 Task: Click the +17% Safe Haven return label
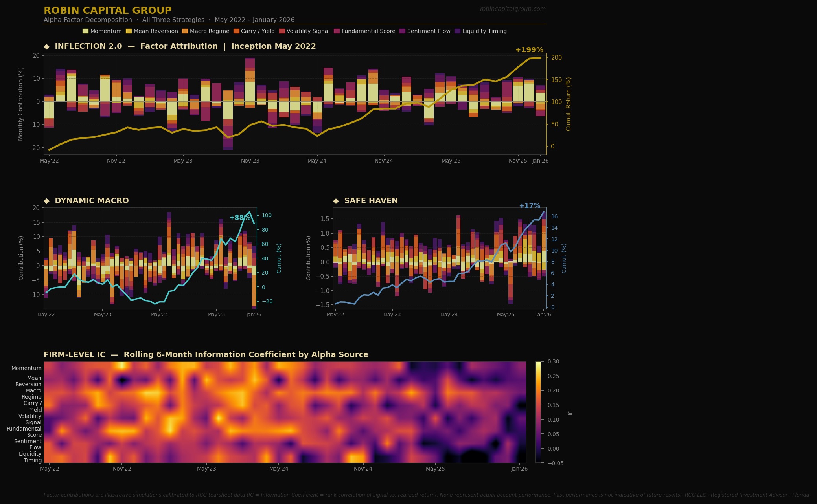pyautogui.click(x=529, y=206)
